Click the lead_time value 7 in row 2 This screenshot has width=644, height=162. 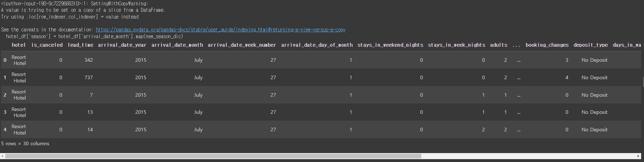pyautogui.click(x=92, y=95)
